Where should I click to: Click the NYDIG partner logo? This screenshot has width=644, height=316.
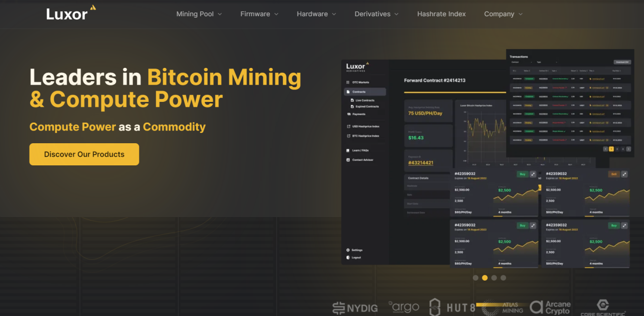tap(355, 308)
